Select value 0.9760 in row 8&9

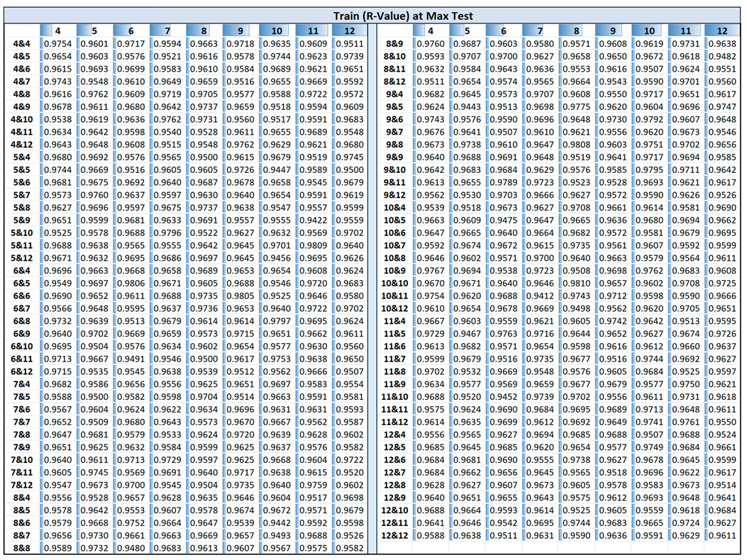430,44
